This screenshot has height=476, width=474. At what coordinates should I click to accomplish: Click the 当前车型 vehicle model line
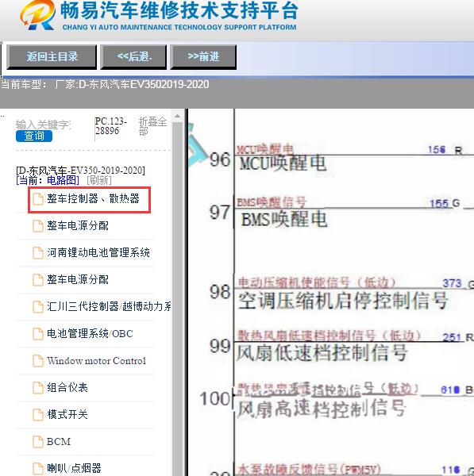[x=105, y=84]
